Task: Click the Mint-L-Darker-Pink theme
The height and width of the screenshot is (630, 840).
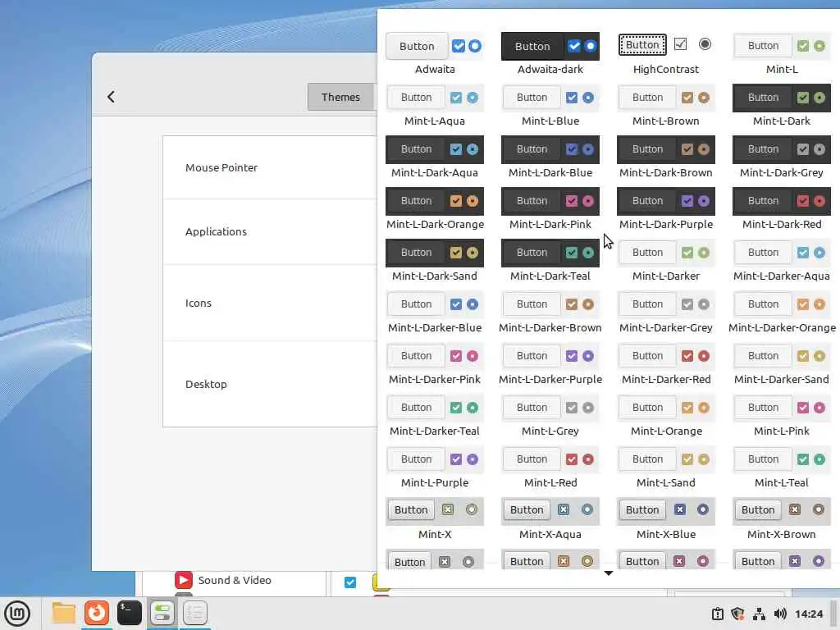Action: (435, 363)
